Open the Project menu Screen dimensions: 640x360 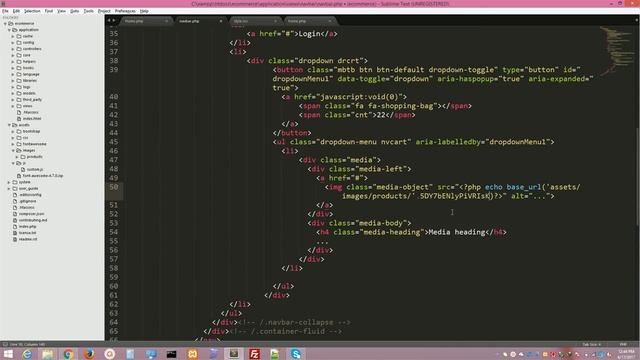coord(104,11)
